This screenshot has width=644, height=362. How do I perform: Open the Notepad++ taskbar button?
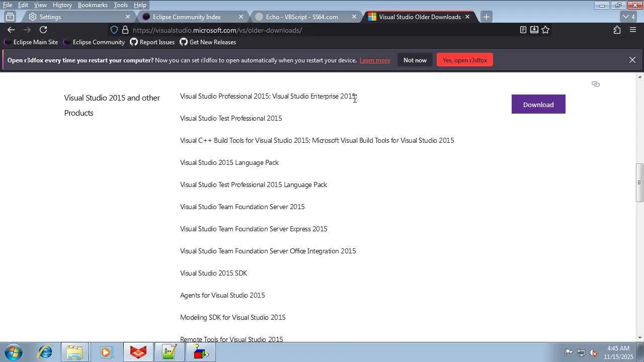click(169, 352)
